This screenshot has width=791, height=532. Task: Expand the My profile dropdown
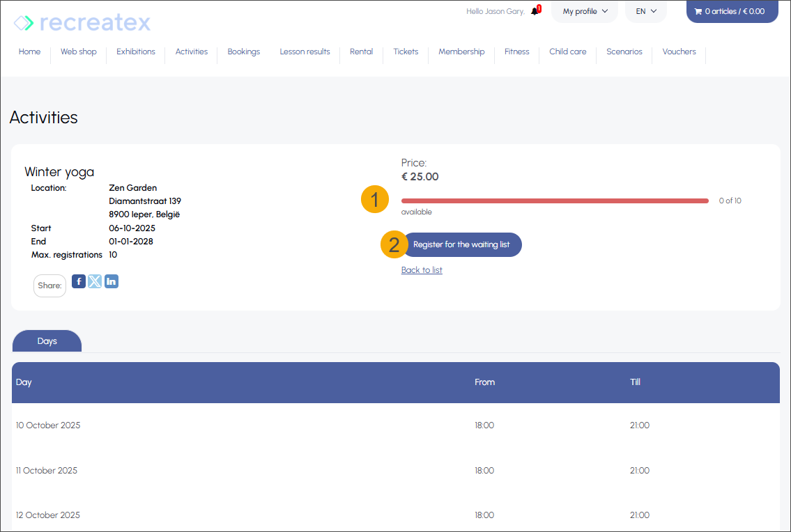tap(585, 11)
